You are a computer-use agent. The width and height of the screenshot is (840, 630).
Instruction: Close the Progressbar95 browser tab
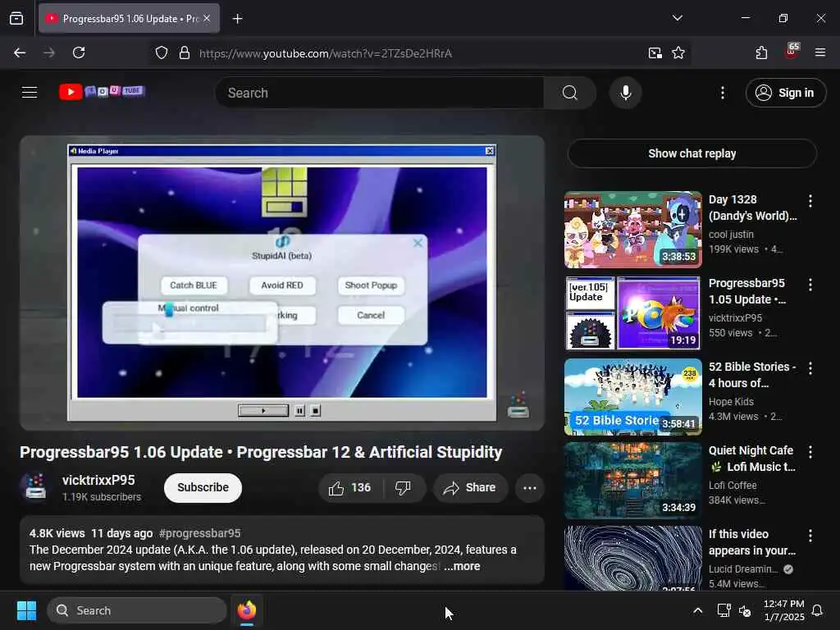[207, 18]
